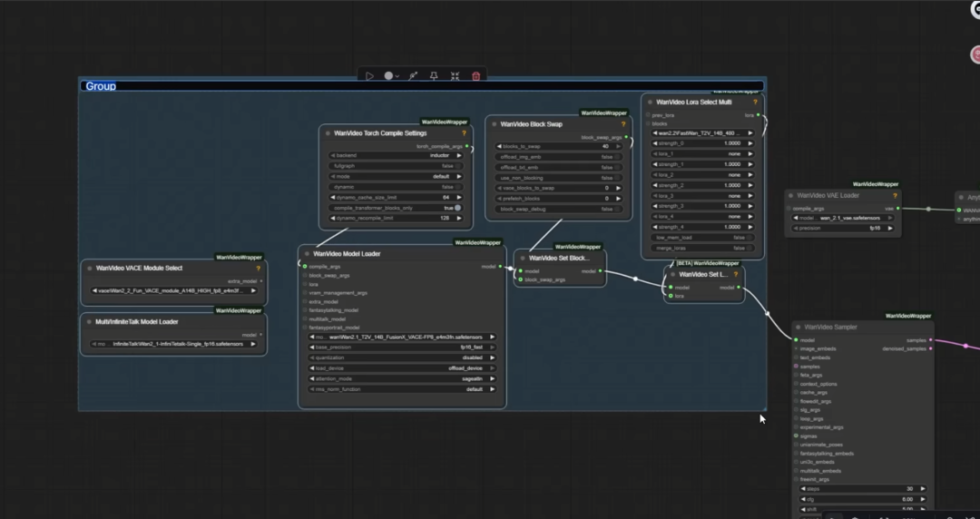
Task: Select the wan_2.1_vae.safetensors model field
Action: [x=842, y=219]
